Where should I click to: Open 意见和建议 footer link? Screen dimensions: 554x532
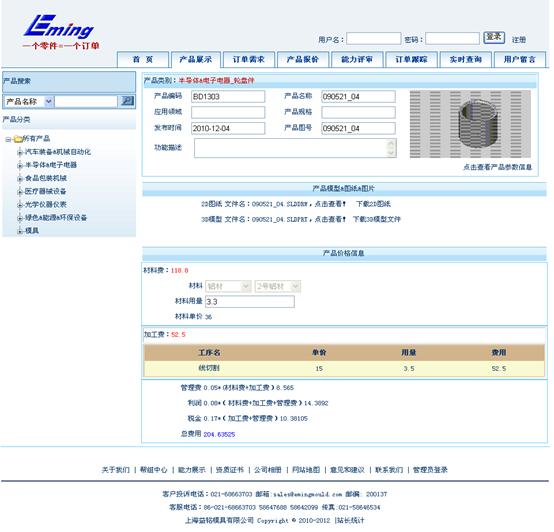347,470
